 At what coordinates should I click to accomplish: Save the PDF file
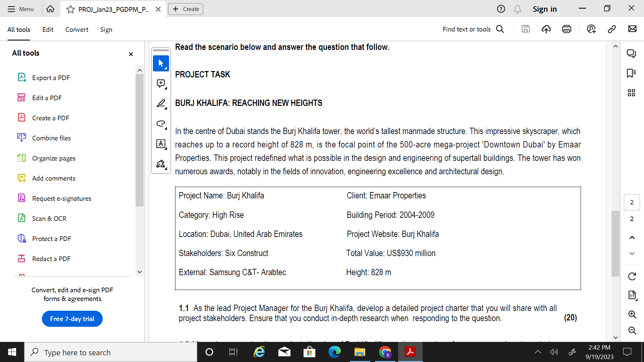526,29
